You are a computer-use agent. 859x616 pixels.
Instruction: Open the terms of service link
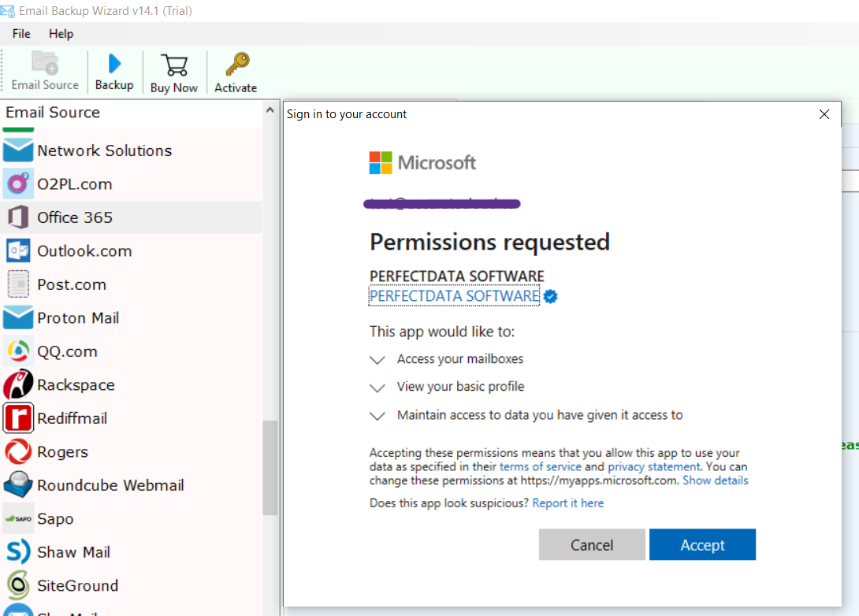540,466
